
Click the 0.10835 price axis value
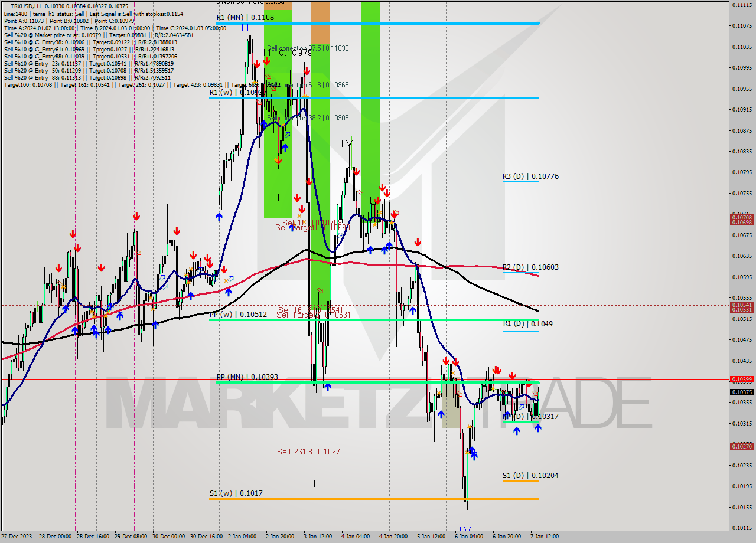(741, 151)
